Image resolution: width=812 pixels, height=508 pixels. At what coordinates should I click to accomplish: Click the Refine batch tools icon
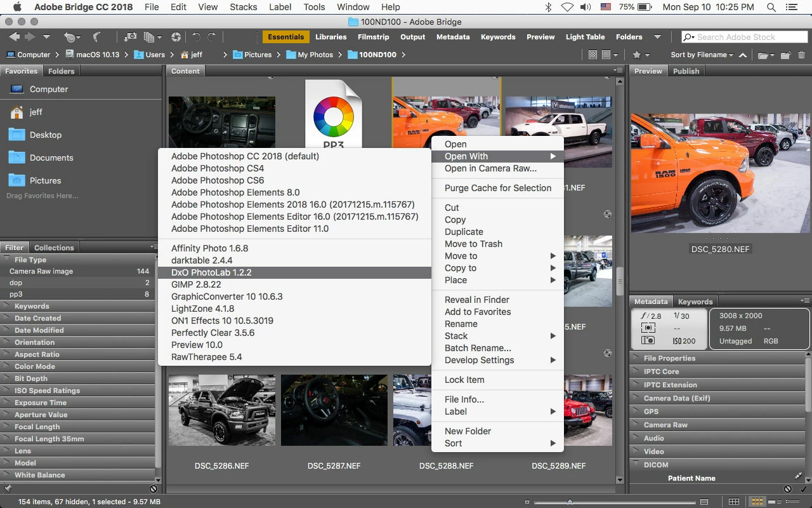coord(152,37)
